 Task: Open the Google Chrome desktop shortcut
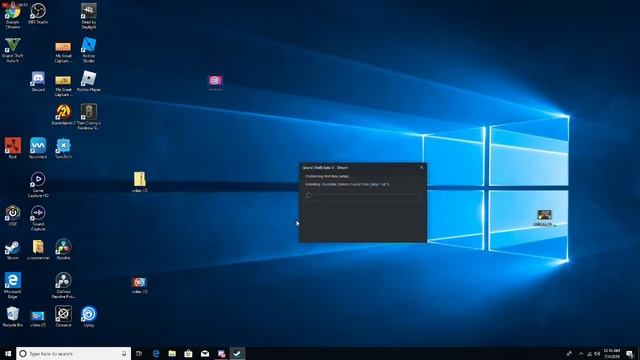[x=13, y=16]
